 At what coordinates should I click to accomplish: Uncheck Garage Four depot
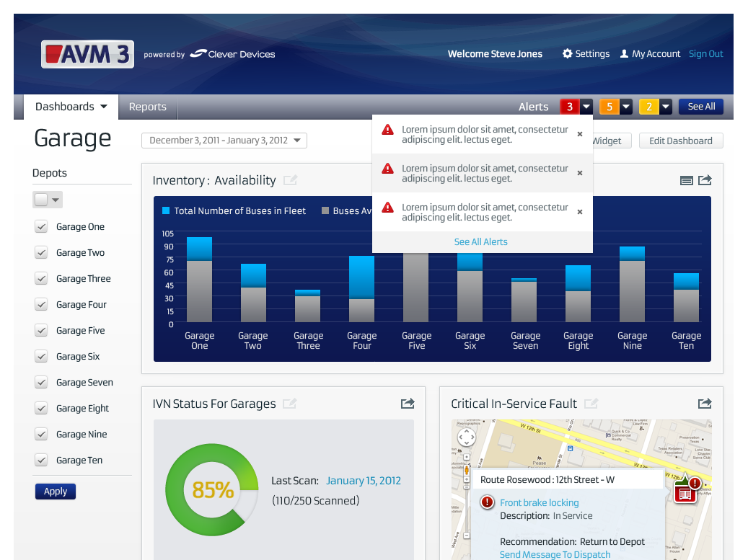tap(42, 305)
